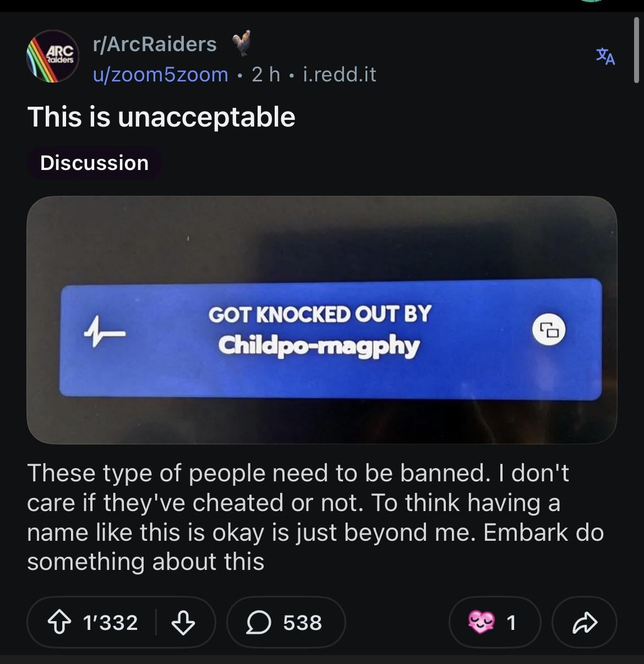The image size is (644, 664).
Task: Filter posts by the Discussion flair
Action: click(94, 163)
